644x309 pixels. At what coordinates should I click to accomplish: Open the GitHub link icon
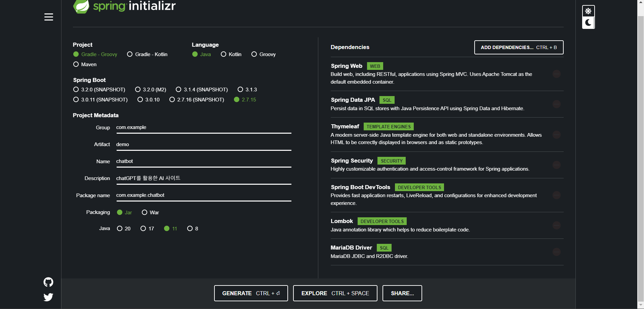pyautogui.click(x=48, y=282)
